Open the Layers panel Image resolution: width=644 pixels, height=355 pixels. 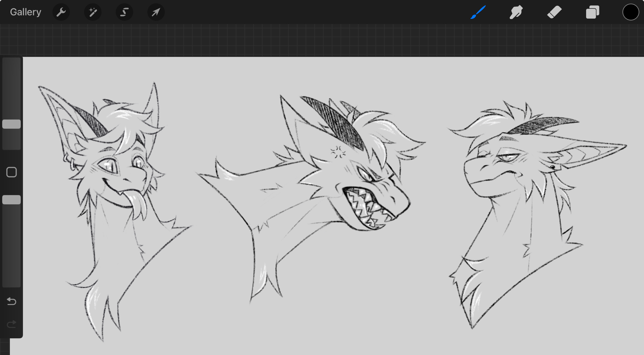pyautogui.click(x=592, y=12)
